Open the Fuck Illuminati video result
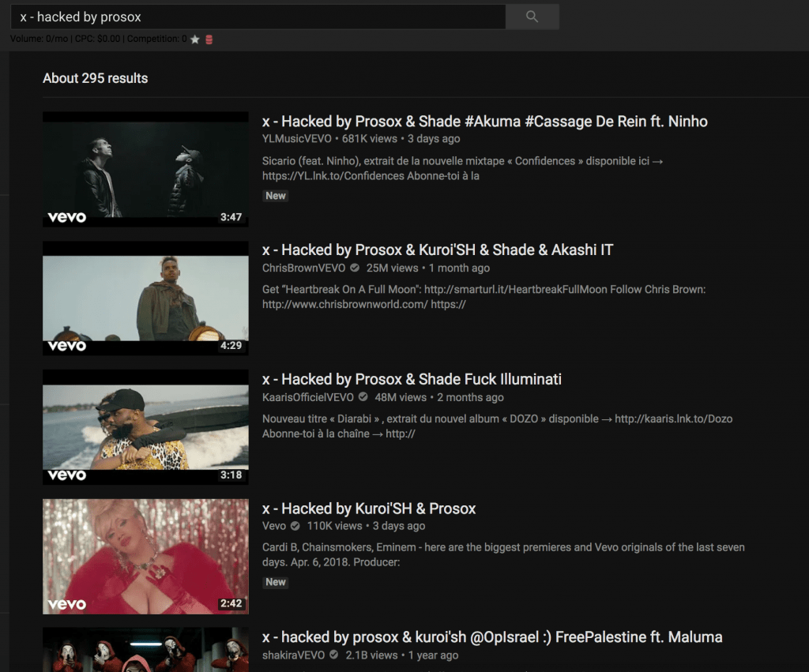The width and height of the screenshot is (809, 672). (412, 379)
